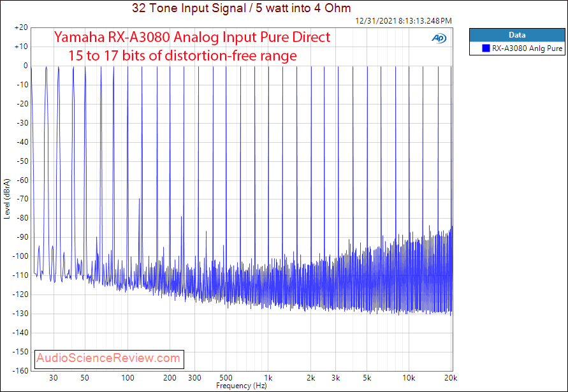Click the '+10' level axis tick label
This screenshot has height=392, width=568.
click(x=22, y=47)
